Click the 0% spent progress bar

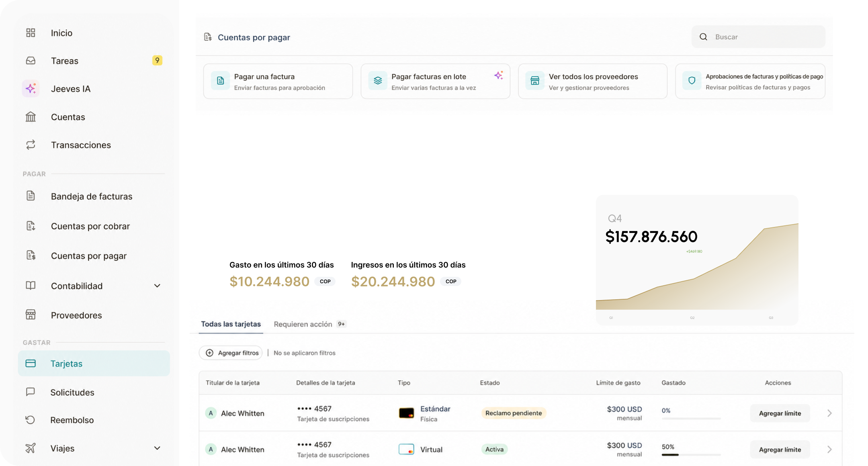point(691,419)
